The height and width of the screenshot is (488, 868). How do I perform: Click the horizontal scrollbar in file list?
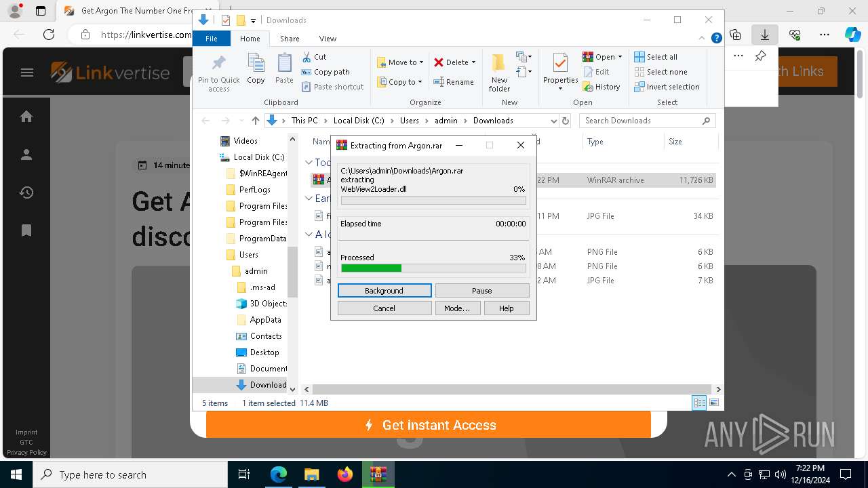pyautogui.click(x=511, y=390)
